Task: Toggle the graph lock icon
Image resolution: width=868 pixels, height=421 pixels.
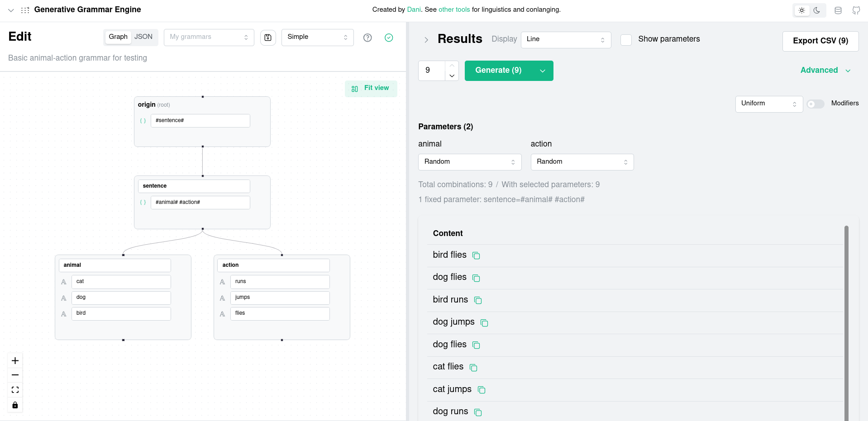Action: click(x=15, y=405)
